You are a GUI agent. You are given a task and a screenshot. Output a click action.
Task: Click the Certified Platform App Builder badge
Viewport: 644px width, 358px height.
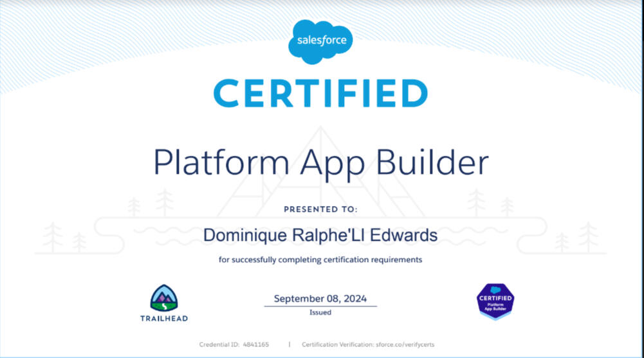point(495,301)
